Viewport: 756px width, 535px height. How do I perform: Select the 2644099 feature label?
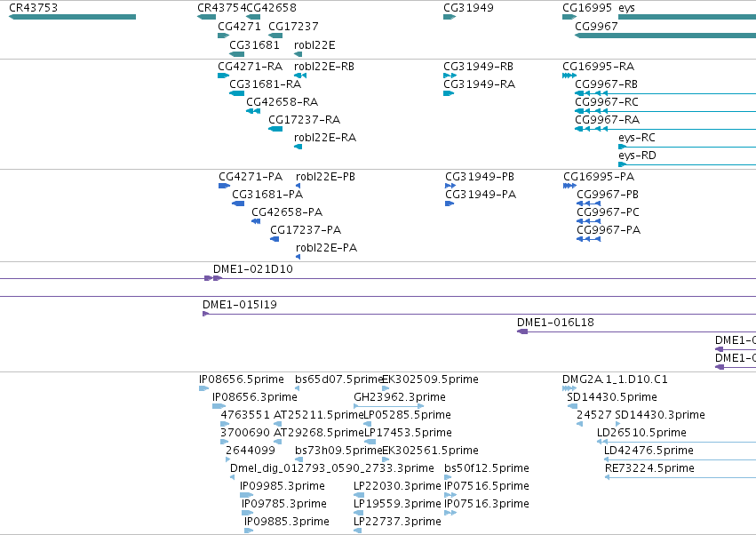click(x=251, y=451)
